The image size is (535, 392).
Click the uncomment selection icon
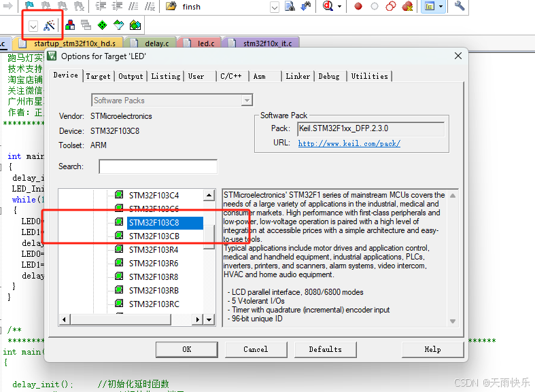click(150, 6)
